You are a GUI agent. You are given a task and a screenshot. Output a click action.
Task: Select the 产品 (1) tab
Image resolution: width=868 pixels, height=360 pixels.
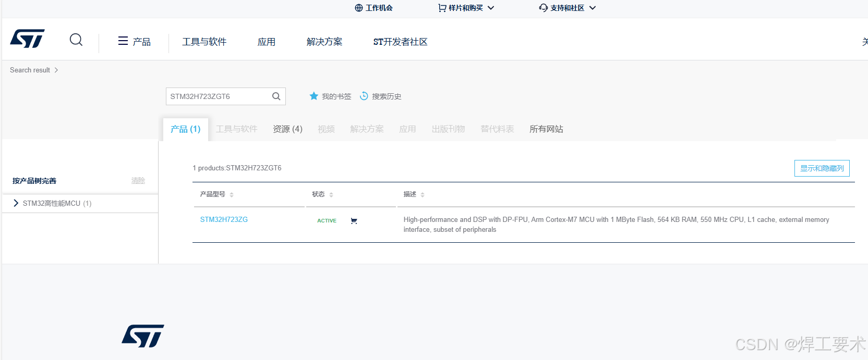pyautogui.click(x=186, y=129)
